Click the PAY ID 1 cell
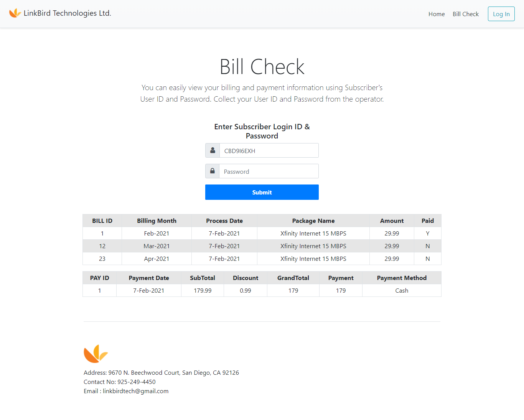This screenshot has width=524, height=420. point(99,290)
